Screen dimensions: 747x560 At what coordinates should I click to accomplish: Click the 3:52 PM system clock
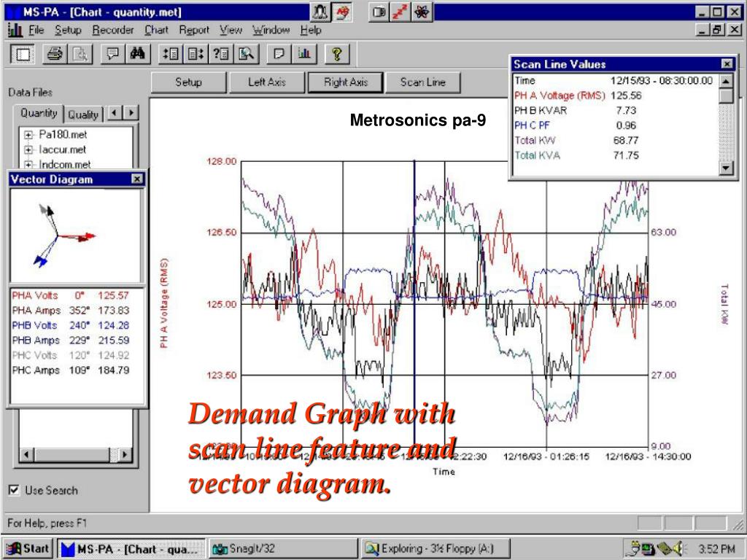tap(716, 549)
